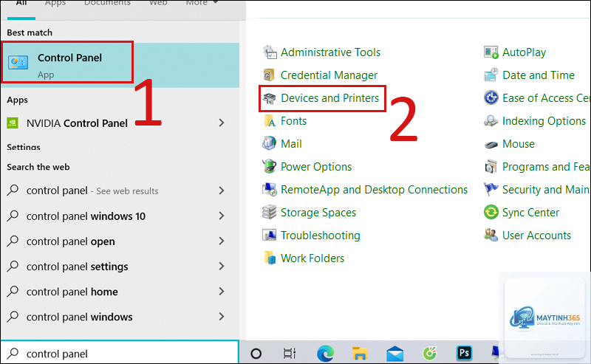Image resolution: width=591 pixels, height=364 pixels.
Task: Select the 'control panel windows 10' suggestion text
Action: point(86,216)
